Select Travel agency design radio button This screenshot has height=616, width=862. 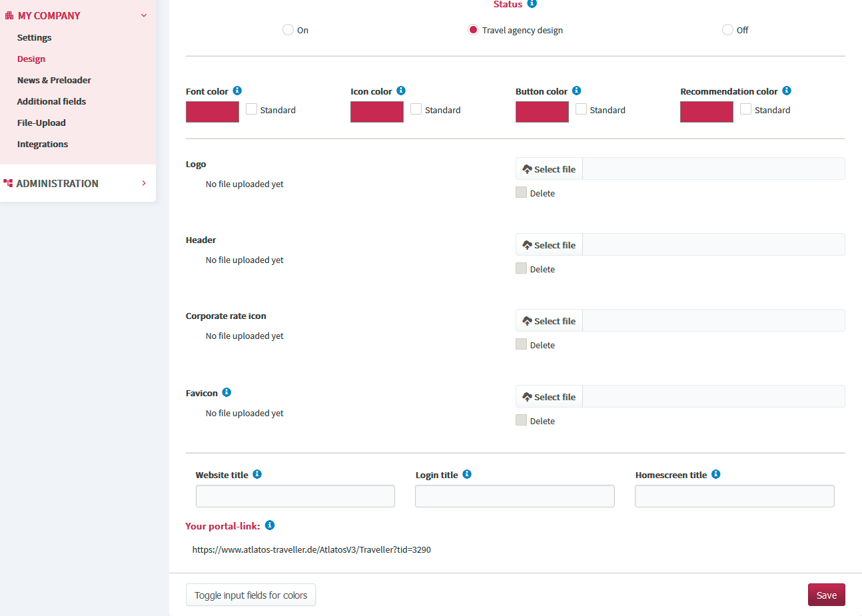(473, 29)
